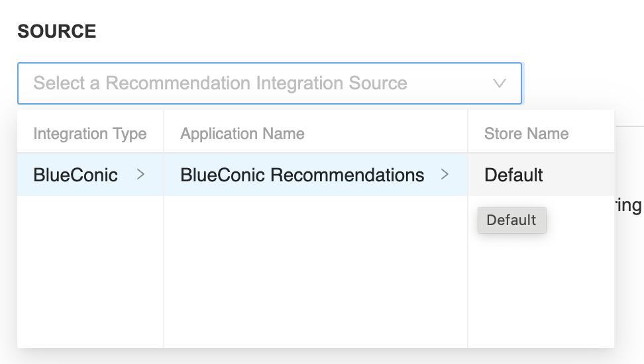Image resolution: width=644 pixels, height=364 pixels.
Task: Click the partially hidden text right of Default
Action: coord(628,205)
